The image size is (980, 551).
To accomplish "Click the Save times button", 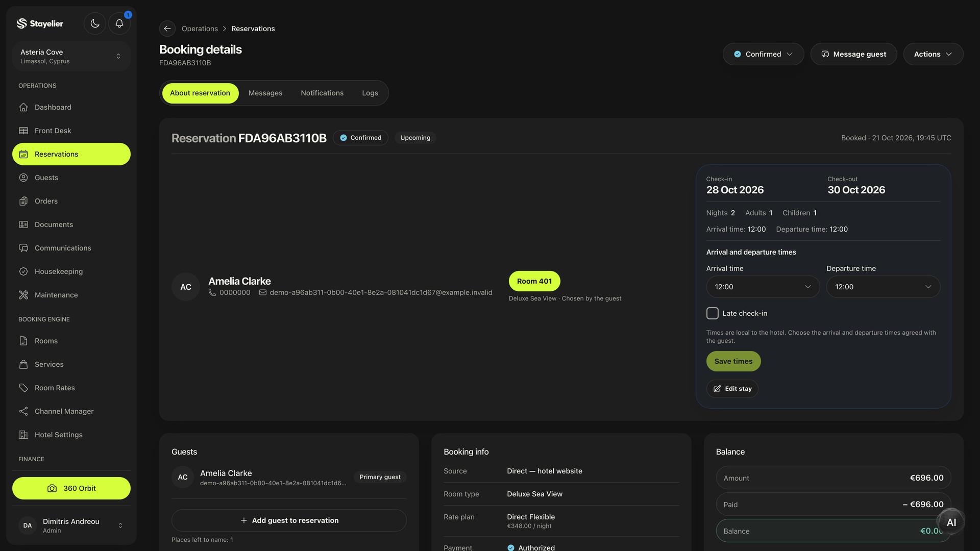I will click(733, 361).
